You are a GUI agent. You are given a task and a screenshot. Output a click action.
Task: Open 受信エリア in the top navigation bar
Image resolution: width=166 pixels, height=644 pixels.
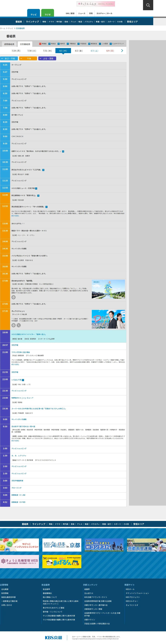[x=132, y=22]
